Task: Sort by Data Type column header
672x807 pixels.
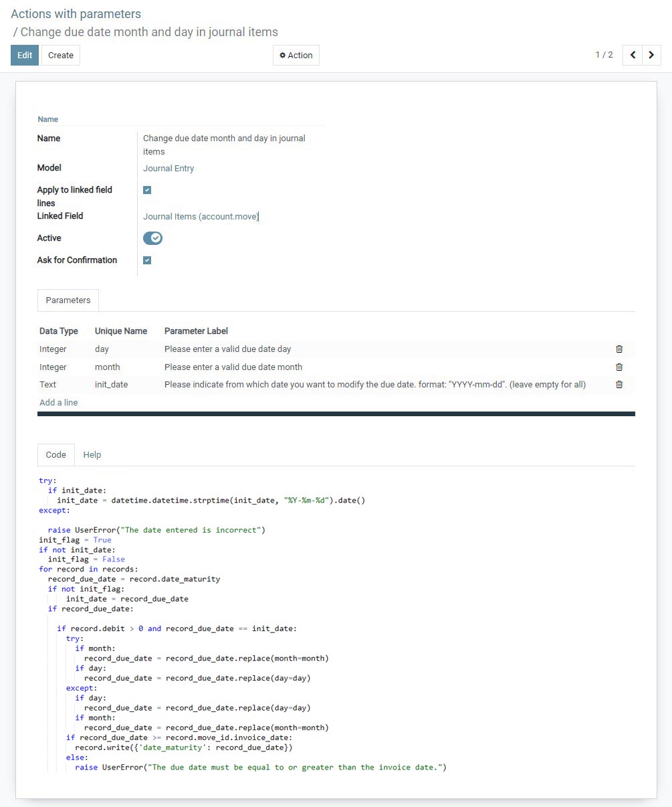Action: 59,331
